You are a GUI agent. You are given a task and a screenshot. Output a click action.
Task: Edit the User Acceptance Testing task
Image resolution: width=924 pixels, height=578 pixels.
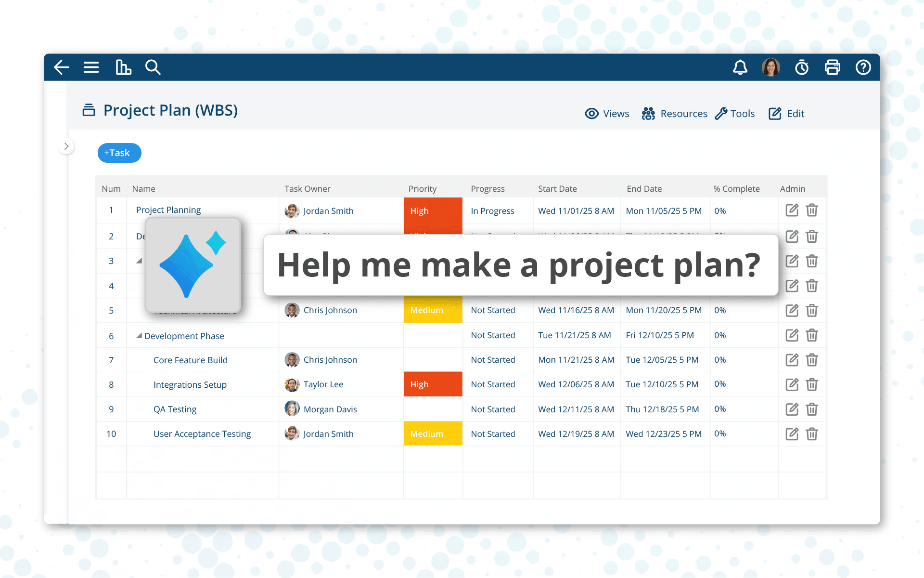pos(792,434)
